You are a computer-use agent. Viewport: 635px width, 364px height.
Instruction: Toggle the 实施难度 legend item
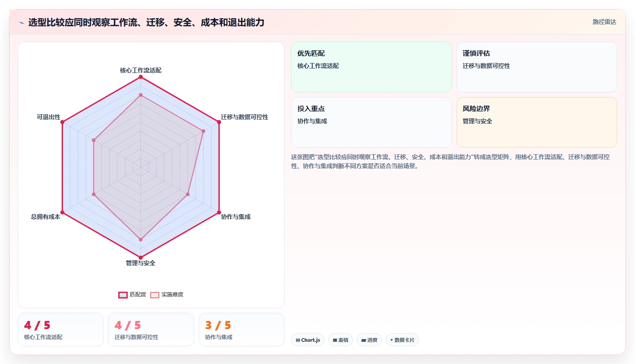pyautogui.click(x=167, y=295)
